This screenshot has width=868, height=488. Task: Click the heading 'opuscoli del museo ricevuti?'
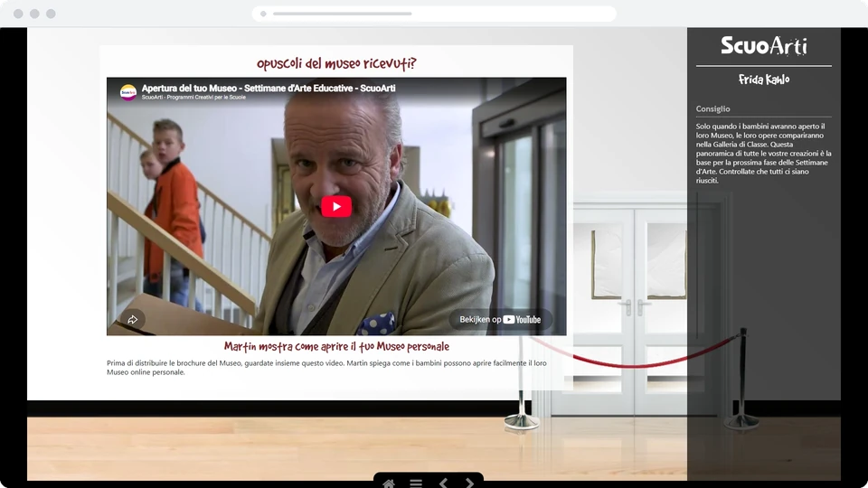pyautogui.click(x=336, y=63)
